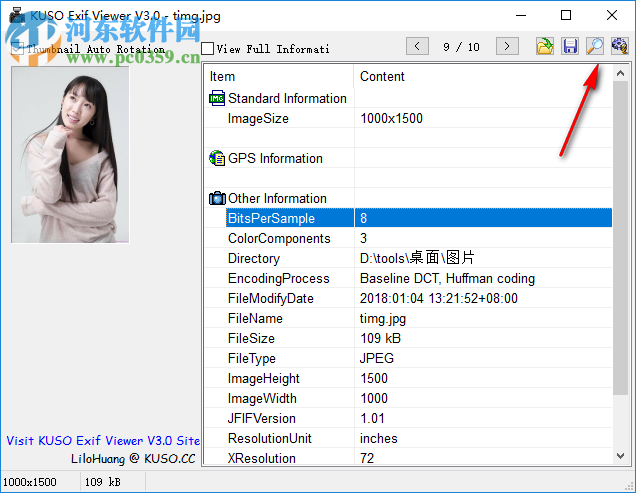The height and width of the screenshot is (493, 636).
Task: Minimize the KUSO Exif Viewer window
Action: (521, 15)
